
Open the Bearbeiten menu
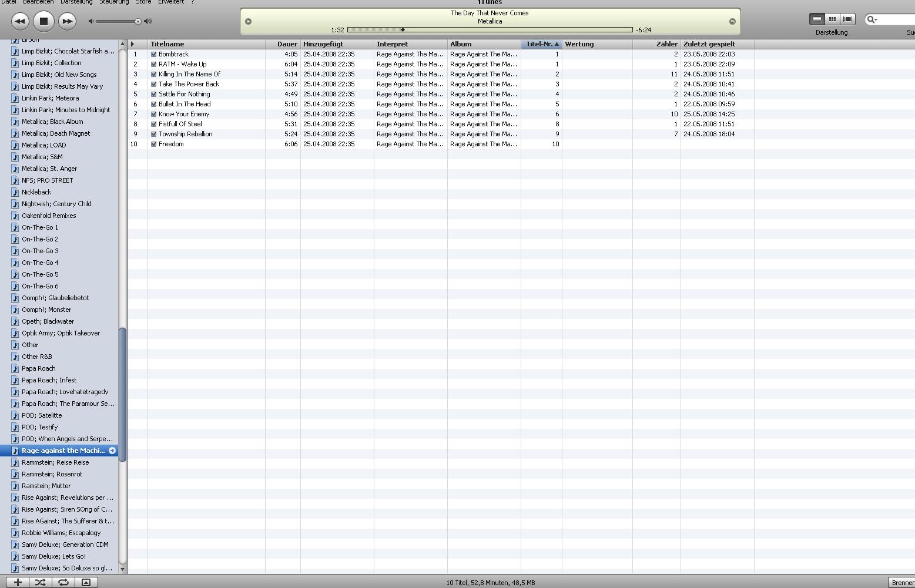click(x=38, y=2)
